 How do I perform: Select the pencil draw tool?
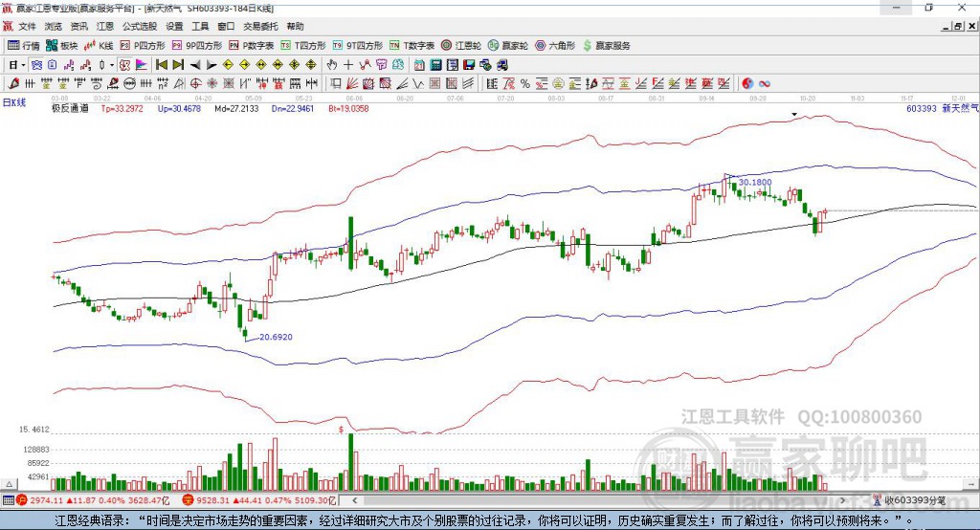click(13, 84)
